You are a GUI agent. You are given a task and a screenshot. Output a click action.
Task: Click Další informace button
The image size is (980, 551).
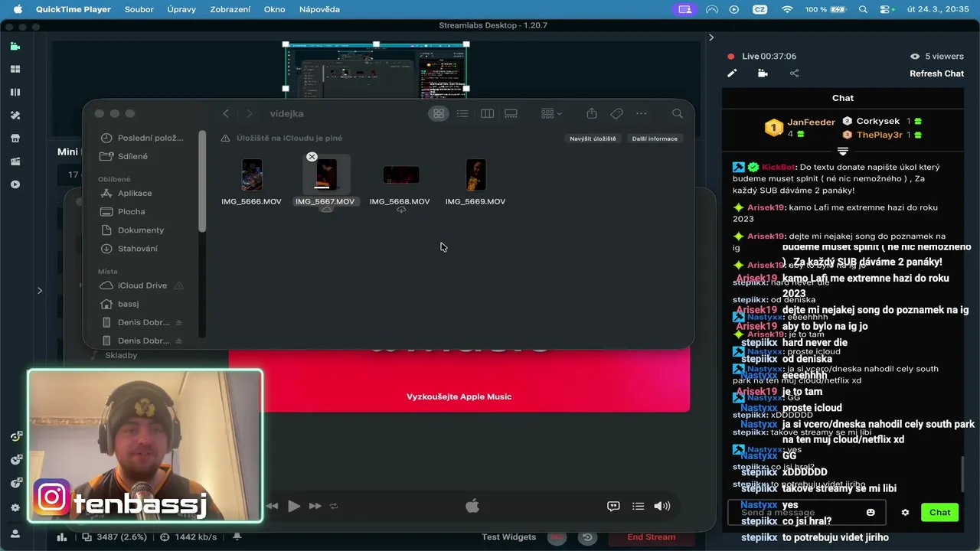click(x=655, y=139)
